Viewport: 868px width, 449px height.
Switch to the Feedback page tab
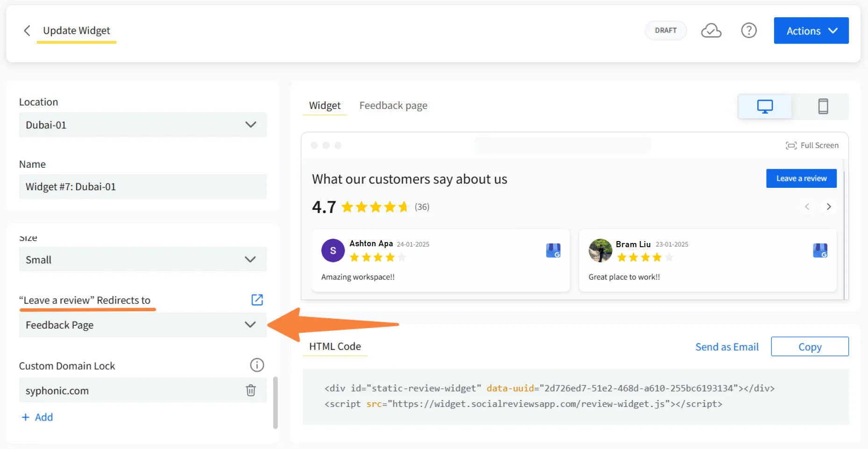point(393,105)
